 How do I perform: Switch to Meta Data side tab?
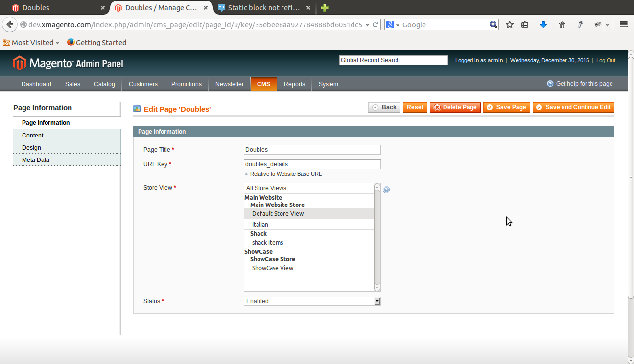(x=67, y=159)
